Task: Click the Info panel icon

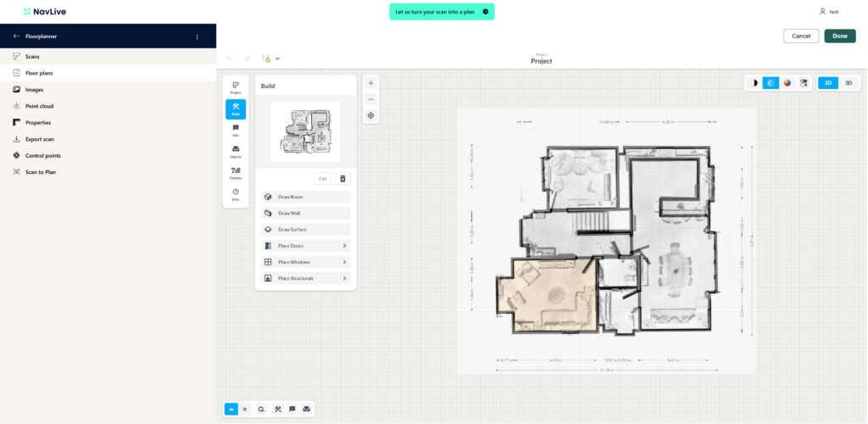Action: coord(236,130)
